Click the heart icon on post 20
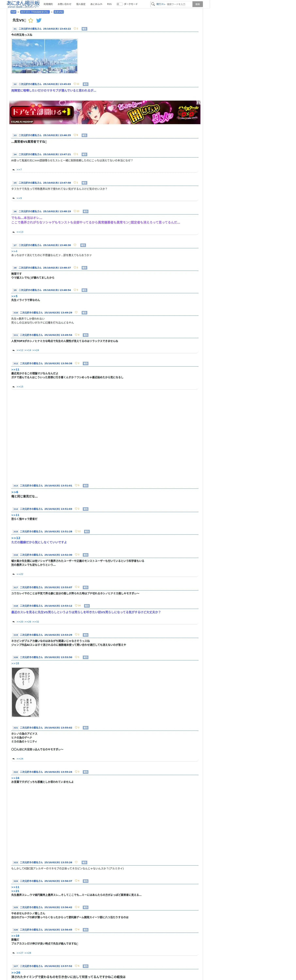296x980 pixels. pyautogui.click(x=76, y=657)
